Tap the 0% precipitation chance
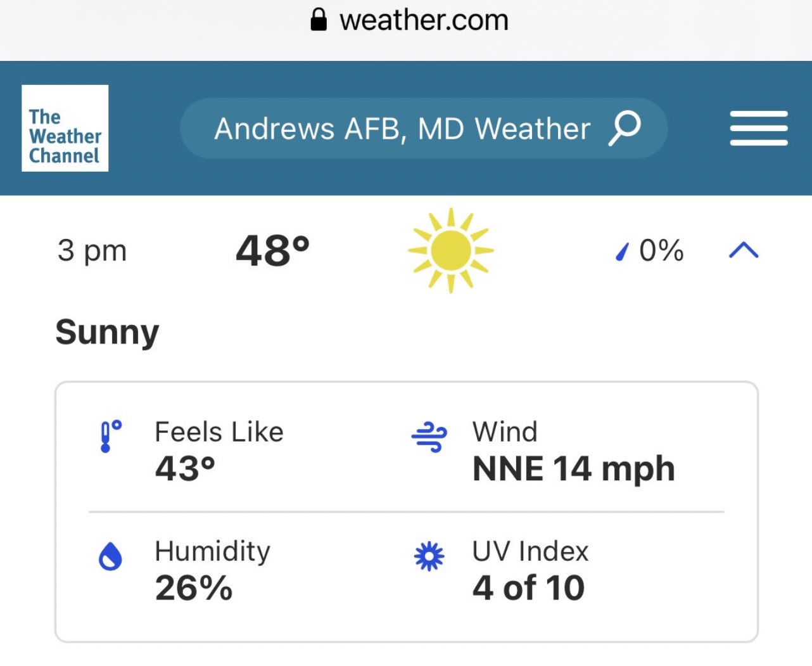Screen dimensions: 812x666 [661, 250]
